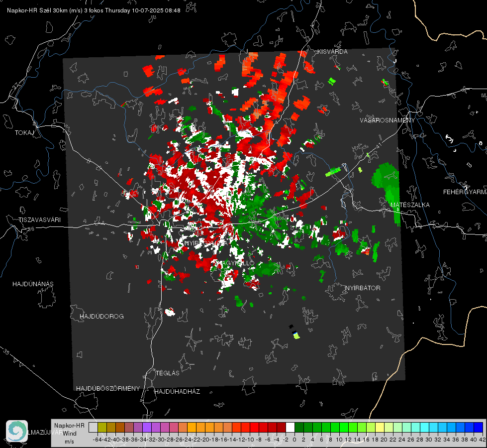
Task: Select the TÉGLÁS label
Action: tap(168, 373)
